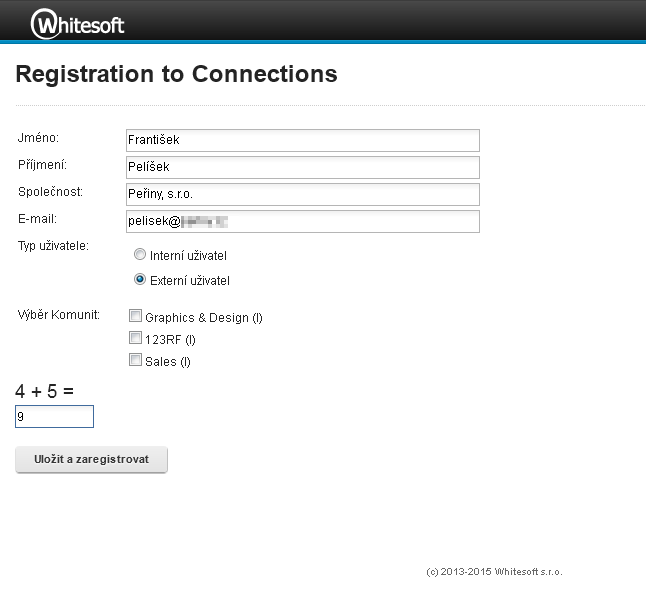Focus the Jméno field containing František
Screen dimensions: 646x610
(x=302, y=140)
